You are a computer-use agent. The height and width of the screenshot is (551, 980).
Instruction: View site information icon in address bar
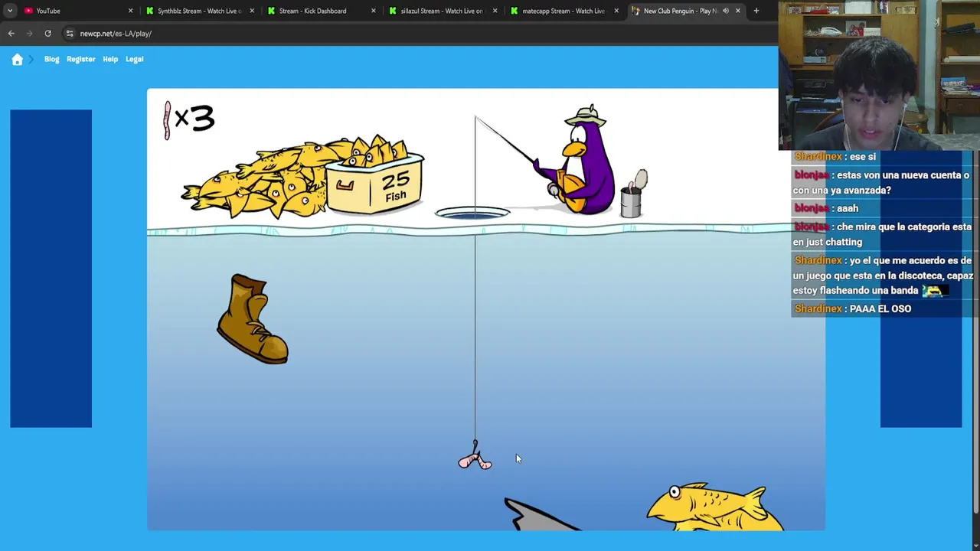point(70,34)
